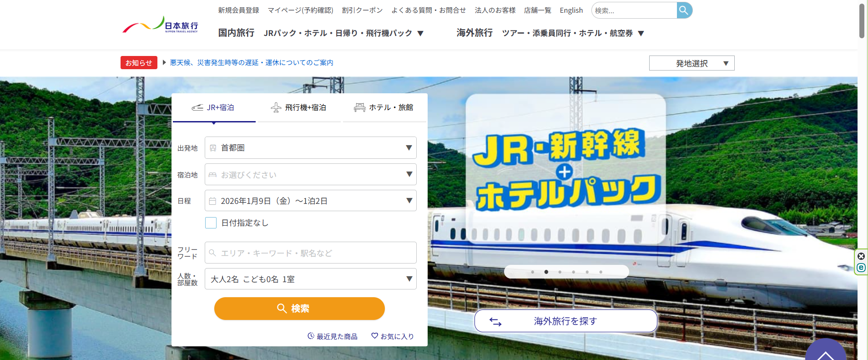The height and width of the screenshot is (360, 868).
Task: Open the 宿泊地 selection dropdown
Action: tap(311, 174)
